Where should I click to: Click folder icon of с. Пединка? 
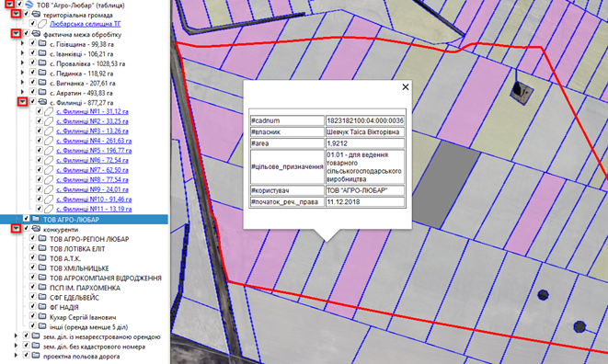pyautogui.click(x=42, y=73)
